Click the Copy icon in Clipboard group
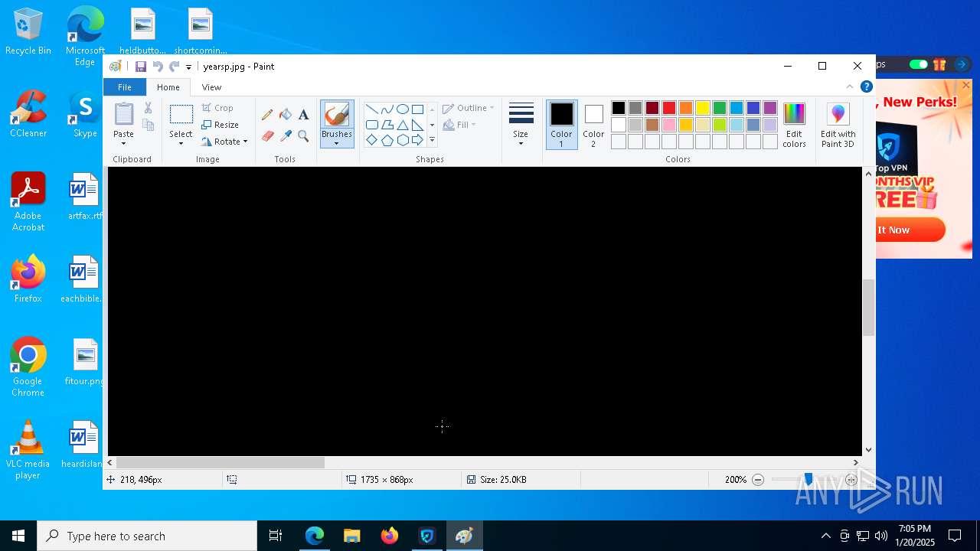This screenshot has width=980, height=551. [x=148, y=125]
